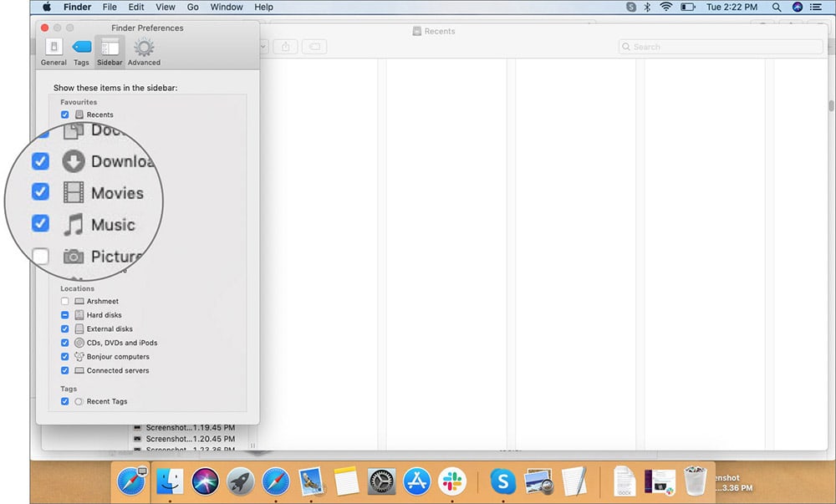Check the Arshmeet location checkbox
Screen dimensions: 836x504
point(64,301)
